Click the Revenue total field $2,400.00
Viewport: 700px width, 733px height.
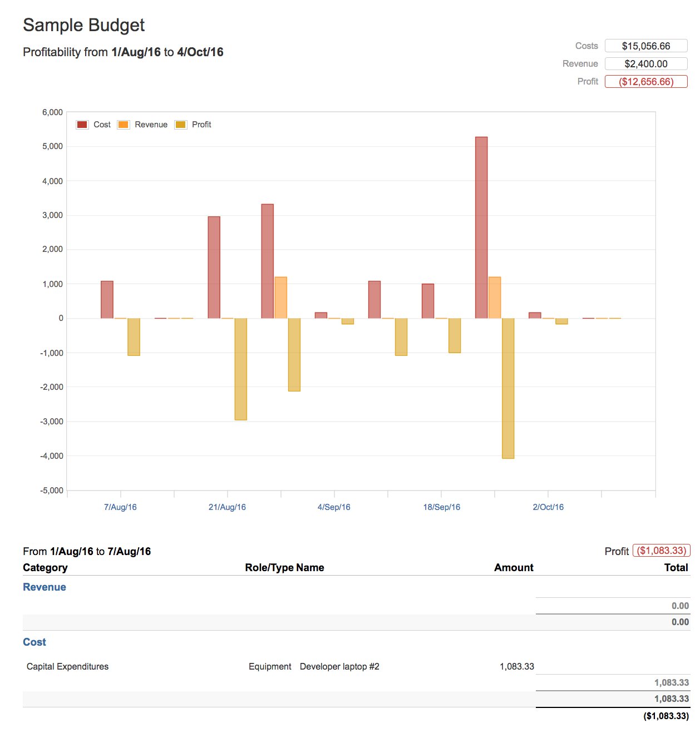point(646,64)
